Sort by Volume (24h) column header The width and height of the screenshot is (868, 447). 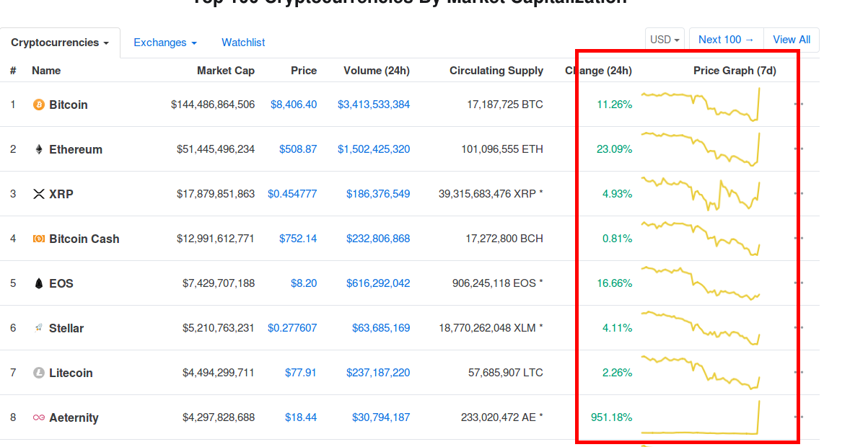377,71
